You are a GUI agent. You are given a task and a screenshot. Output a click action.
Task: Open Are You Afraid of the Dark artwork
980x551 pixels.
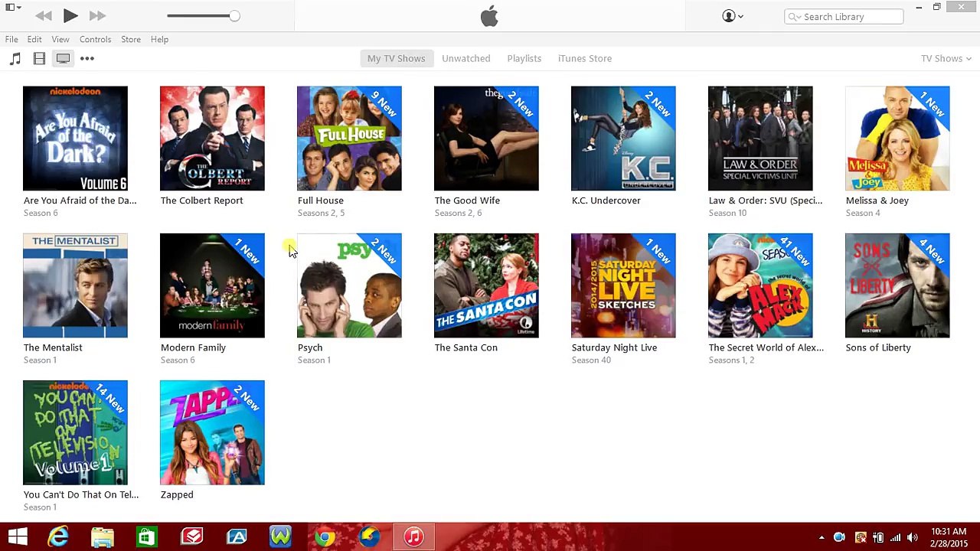click(75, 139)
